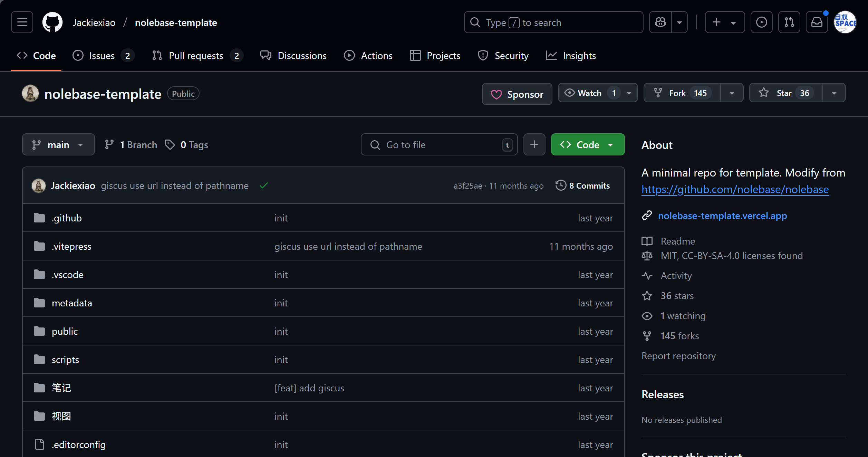Screen dimensions: 868x457
Task: Open notifications inbox icon
Action: coord(817,22)
